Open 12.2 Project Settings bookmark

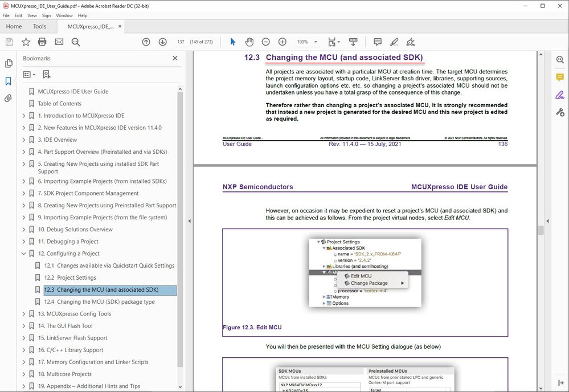point(70,277)
